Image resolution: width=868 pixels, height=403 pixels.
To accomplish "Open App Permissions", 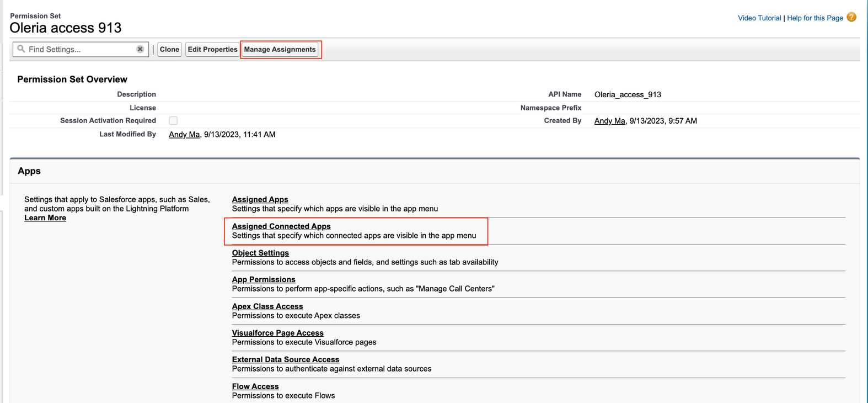I will [x=264, y=279].
